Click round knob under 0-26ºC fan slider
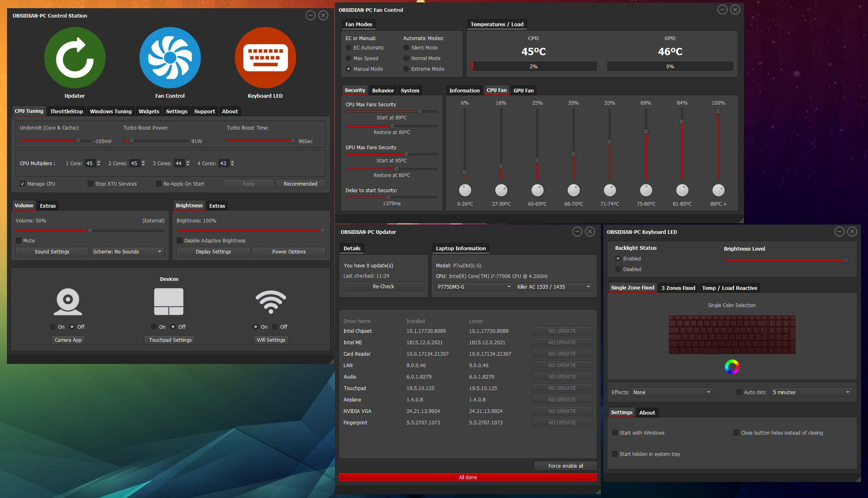Image resolution: width=868 pixels, height=498 pixels. point(465,190)
